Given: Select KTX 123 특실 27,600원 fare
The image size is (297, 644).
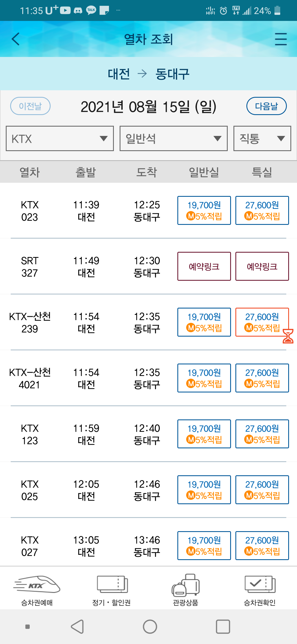Looking at the screenshot, I should (x=262, y=434).
